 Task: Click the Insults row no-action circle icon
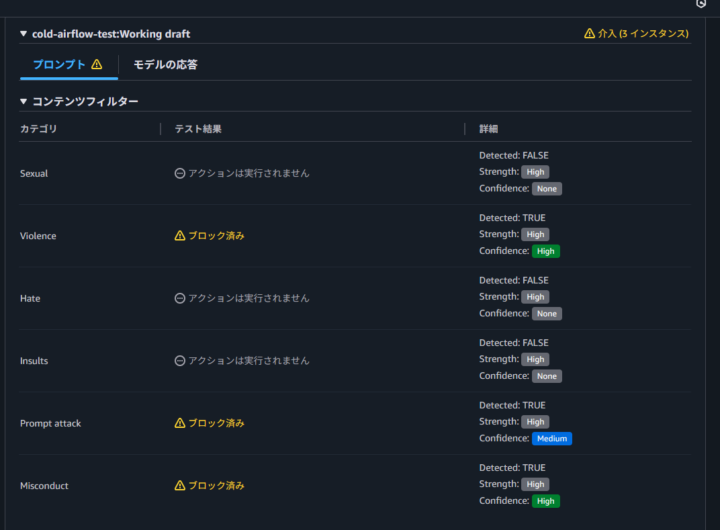(x=180, y=361)
